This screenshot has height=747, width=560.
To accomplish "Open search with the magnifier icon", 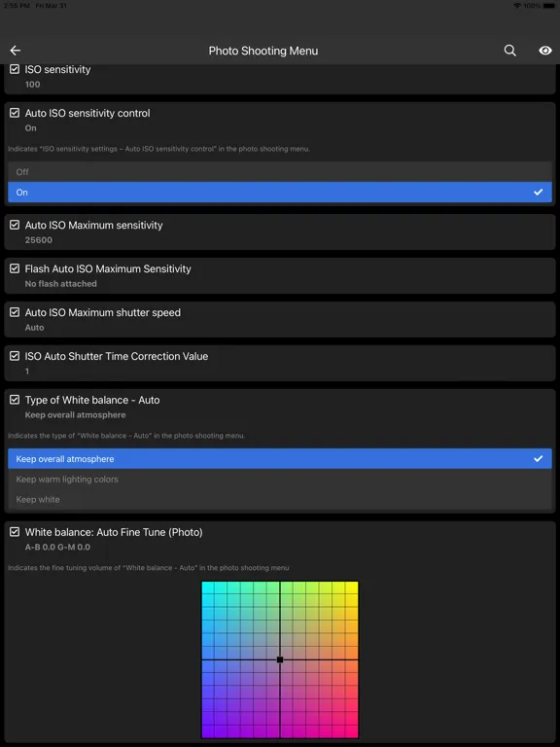I will click(510, 51).
